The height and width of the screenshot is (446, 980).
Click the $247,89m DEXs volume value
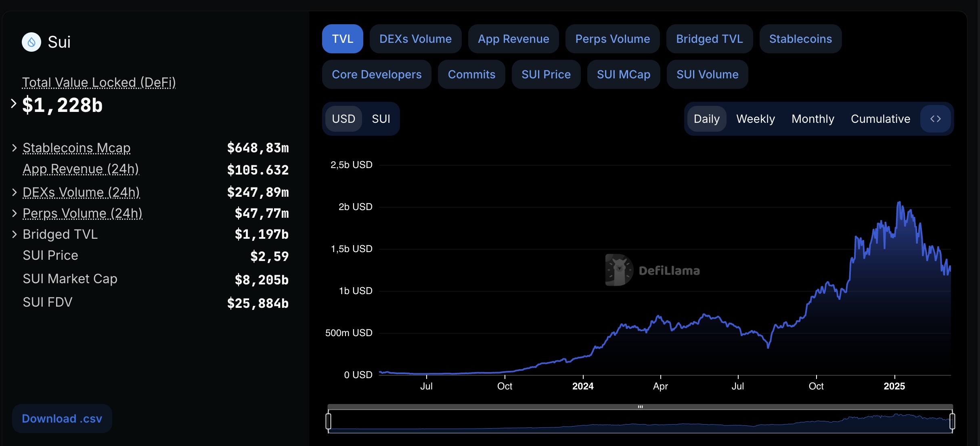click(258, 192)
